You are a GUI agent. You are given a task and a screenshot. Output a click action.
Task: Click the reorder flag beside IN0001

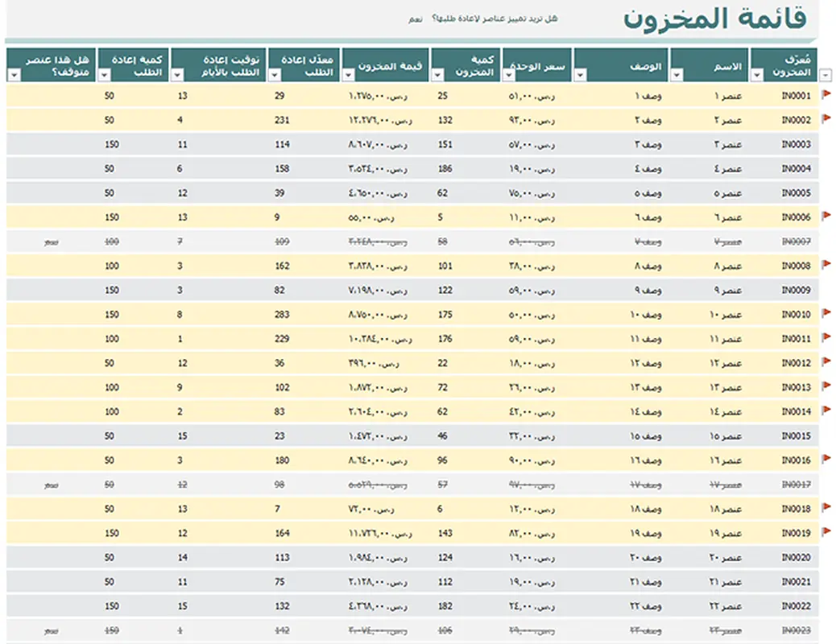tap(826, 94)
